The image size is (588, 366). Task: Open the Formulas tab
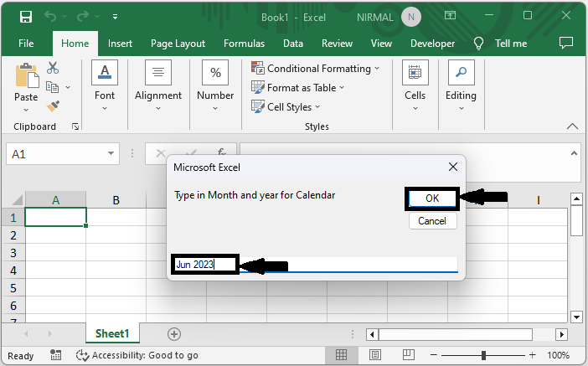click(244, 44)
